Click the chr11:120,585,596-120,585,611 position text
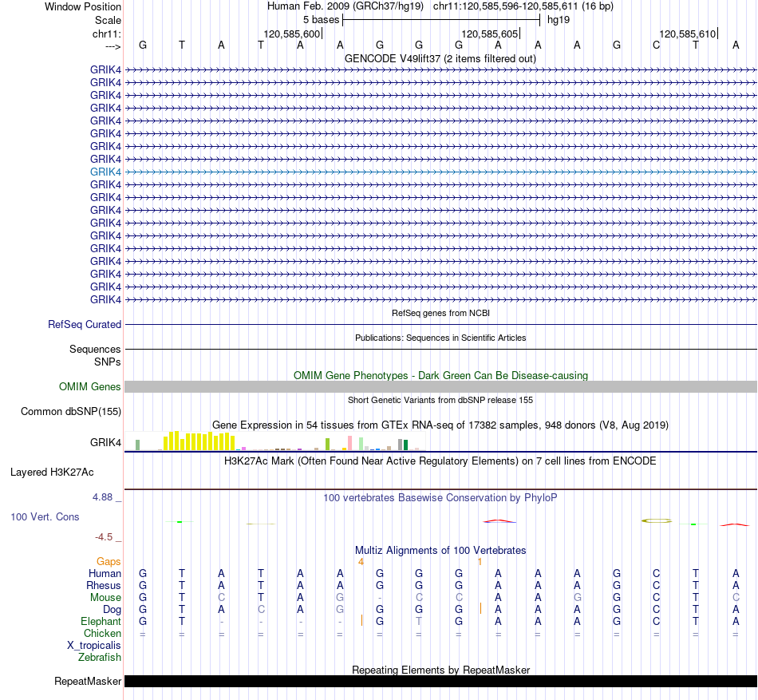Screen dimensions: 758x700 click(x=506, y=6)
